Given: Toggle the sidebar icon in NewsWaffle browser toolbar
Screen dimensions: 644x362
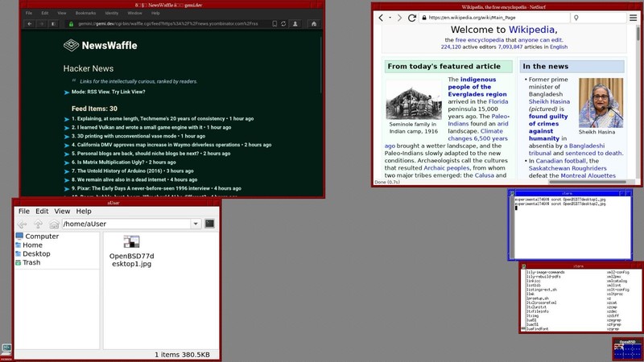Looking at the screenshot, I should pyautogui.click(x=53, y=24).
